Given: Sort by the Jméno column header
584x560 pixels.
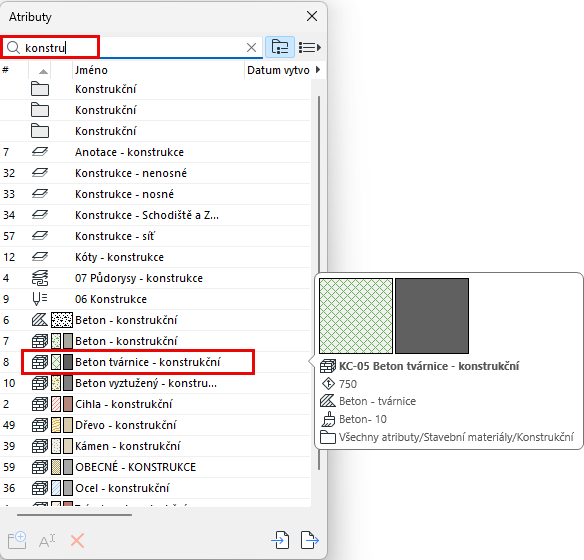Looking at the screenshot, I should 158,70.
